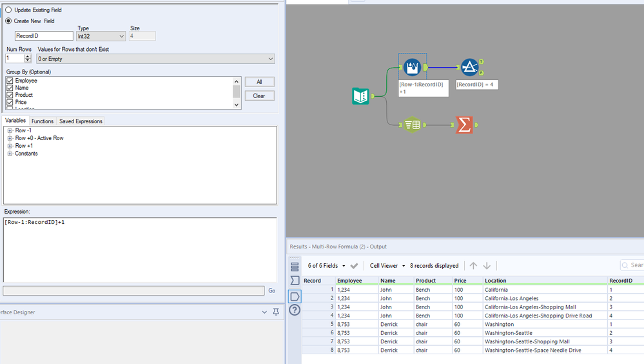Click the results Search box
This screenshot has width=644, height=364.
tap(632, 265)
